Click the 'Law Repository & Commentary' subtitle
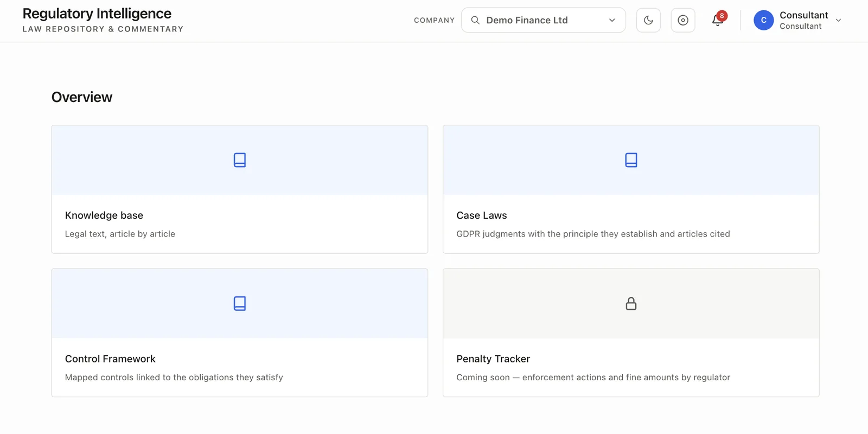 click(x=103, y=29)
